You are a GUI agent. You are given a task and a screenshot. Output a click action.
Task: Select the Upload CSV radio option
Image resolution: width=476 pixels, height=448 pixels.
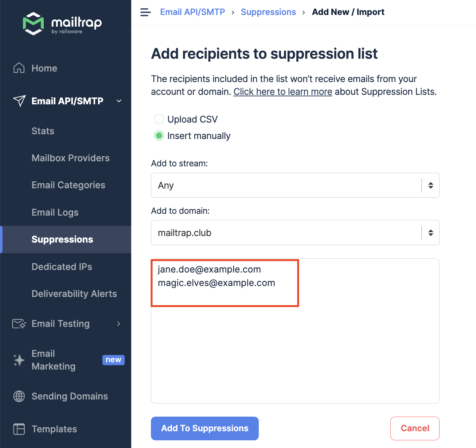coord(159,119)
